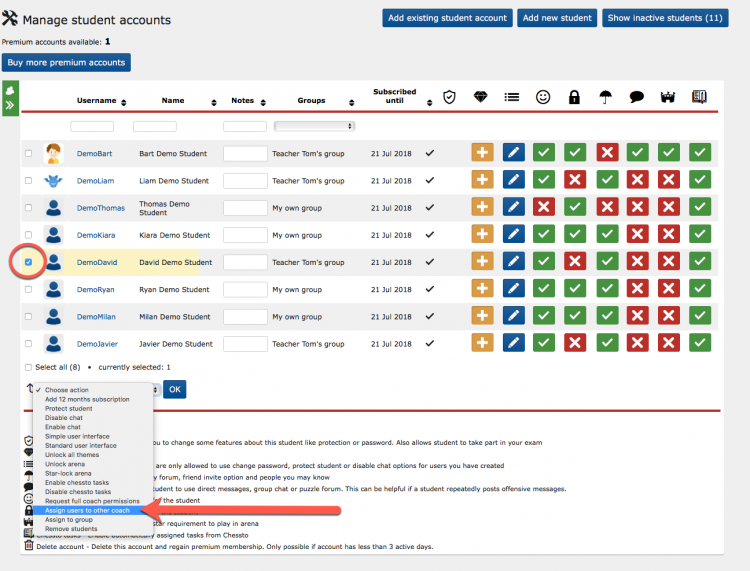Uncheck the checkbox for DemoDavid
The height and width of the screenshot is (571, 750).
click(x=29, y=262)
